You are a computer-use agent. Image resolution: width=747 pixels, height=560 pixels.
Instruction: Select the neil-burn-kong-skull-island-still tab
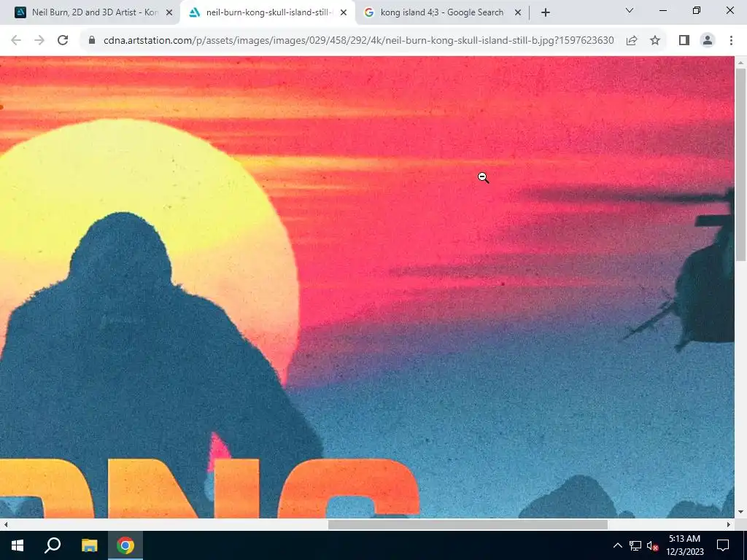(268, 12)
